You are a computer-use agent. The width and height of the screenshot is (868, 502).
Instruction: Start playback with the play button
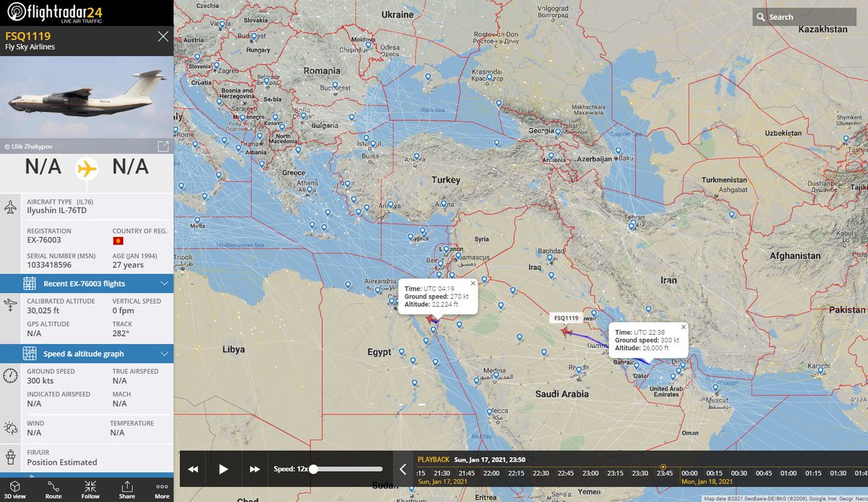pyautogui.click(x=224, y=469)
